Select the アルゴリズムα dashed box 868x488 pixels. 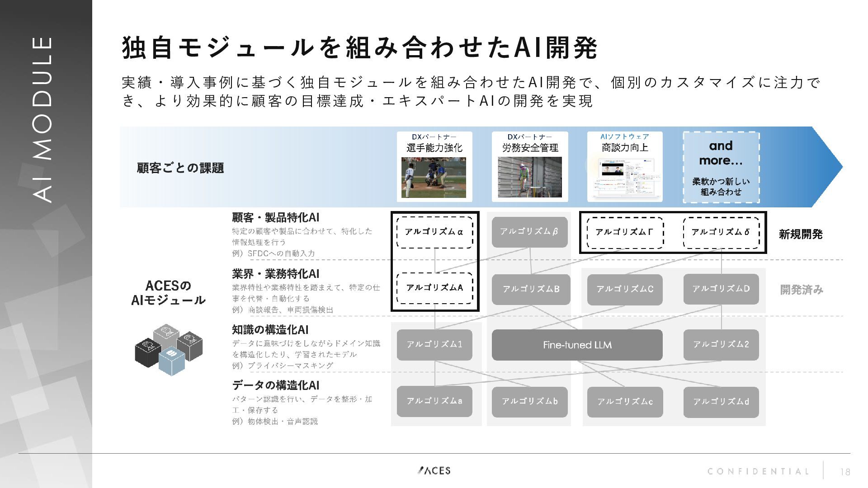[434, 232]
